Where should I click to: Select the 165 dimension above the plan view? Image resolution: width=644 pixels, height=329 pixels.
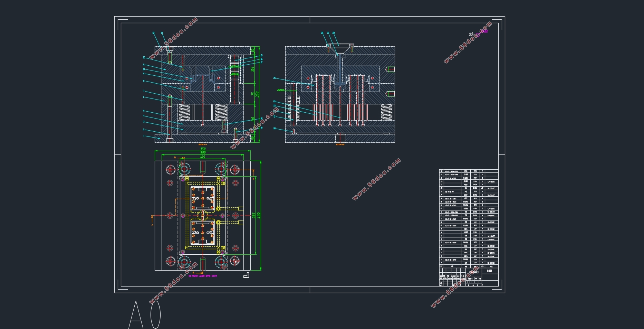(202, 157)
